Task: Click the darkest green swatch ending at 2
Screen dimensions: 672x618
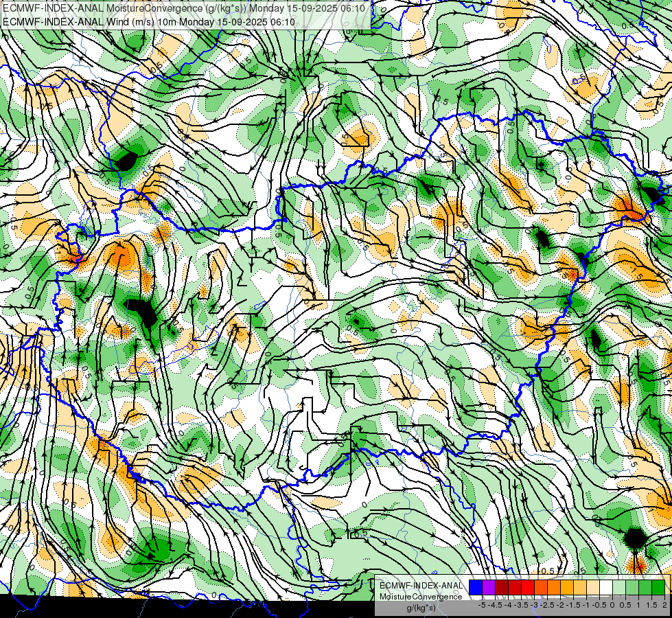Action: pyautogui.click(x=658, y=587)
